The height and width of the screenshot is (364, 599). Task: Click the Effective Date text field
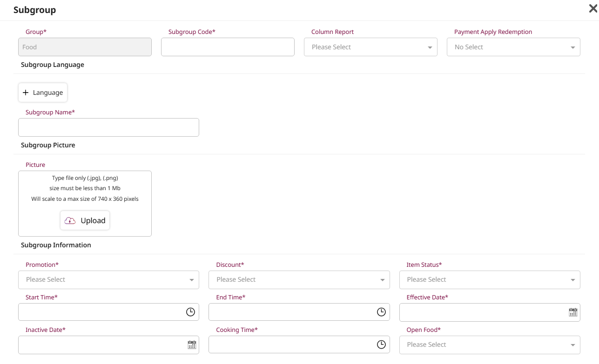pos(482,312)
